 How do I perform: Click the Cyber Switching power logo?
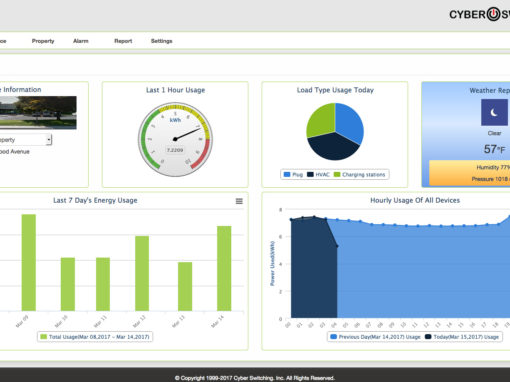[x=493, y=14]
